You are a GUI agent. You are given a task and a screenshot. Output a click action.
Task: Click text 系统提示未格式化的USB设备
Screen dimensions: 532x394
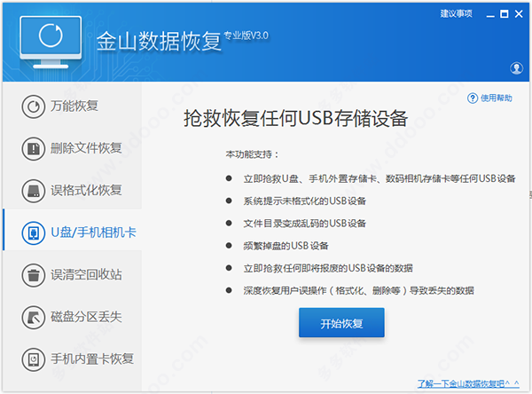point(304,201)
